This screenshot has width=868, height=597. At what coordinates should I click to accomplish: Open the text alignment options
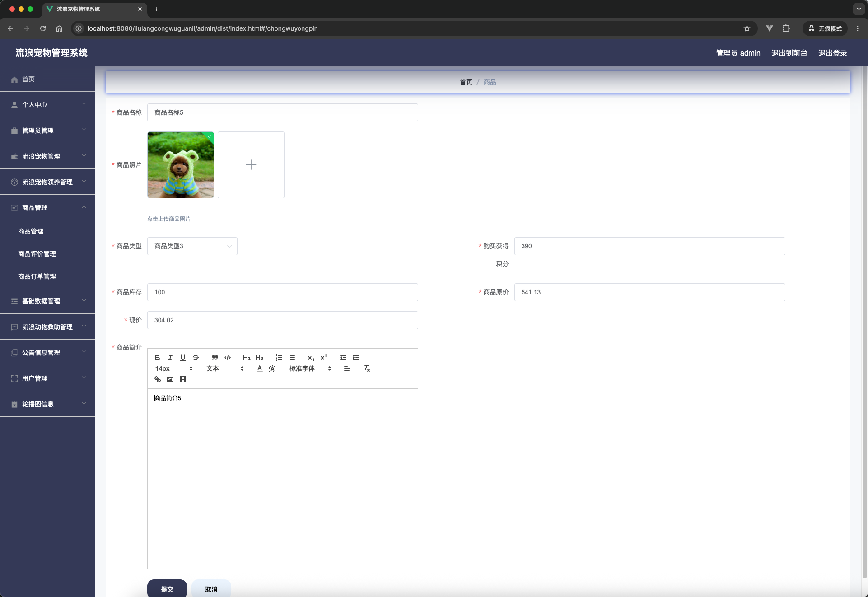tap(347, 368)
